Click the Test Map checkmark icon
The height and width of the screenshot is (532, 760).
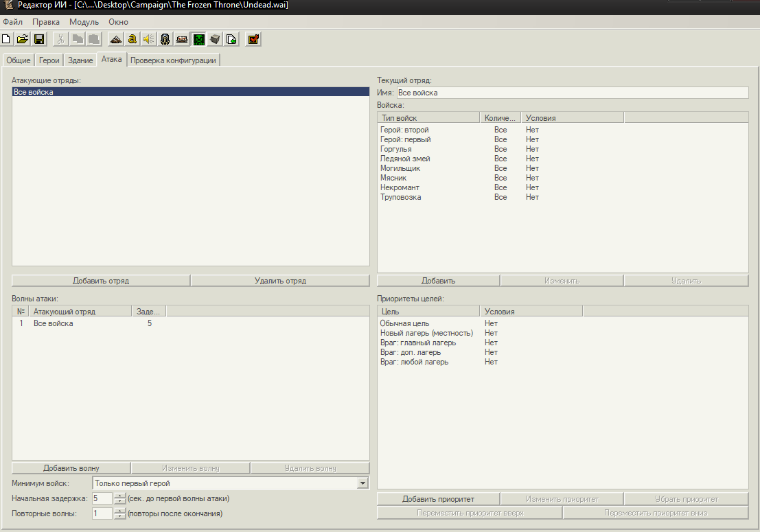tap(253, 39)
